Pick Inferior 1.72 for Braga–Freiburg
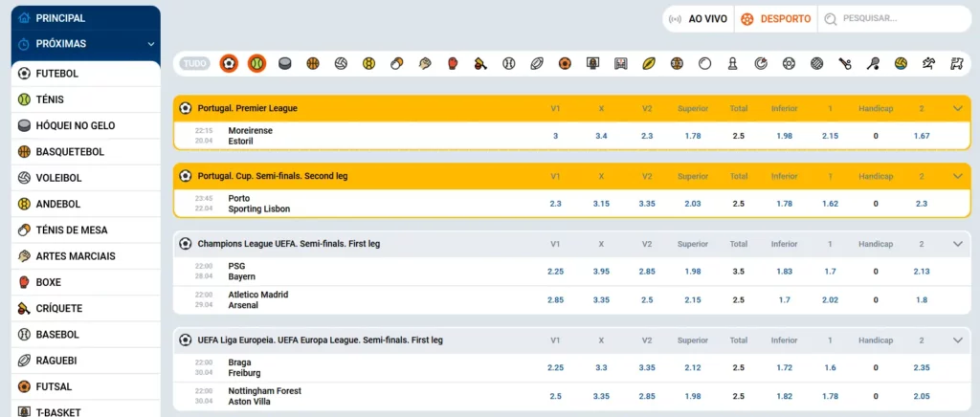The height and width of the screenshot is (417, 980). point(785,367)
